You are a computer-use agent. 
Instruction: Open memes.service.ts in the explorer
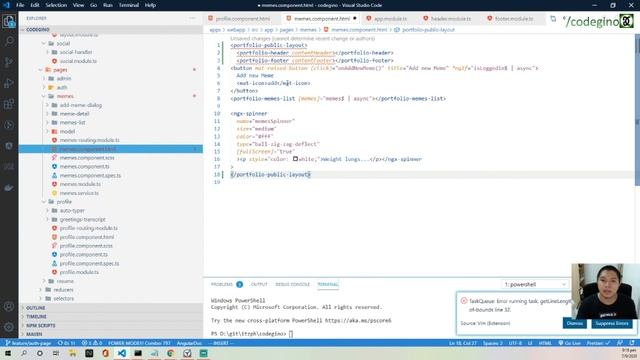tap(79, 193)
